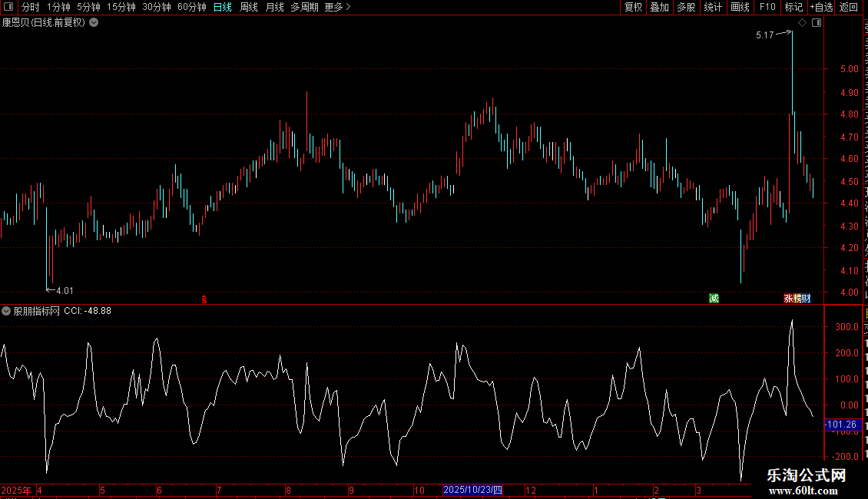This screenshot has width=868, height=499.
Task: Click the 康恩贝(日线.前复权) stock title
Action: [x=44, y=23]
